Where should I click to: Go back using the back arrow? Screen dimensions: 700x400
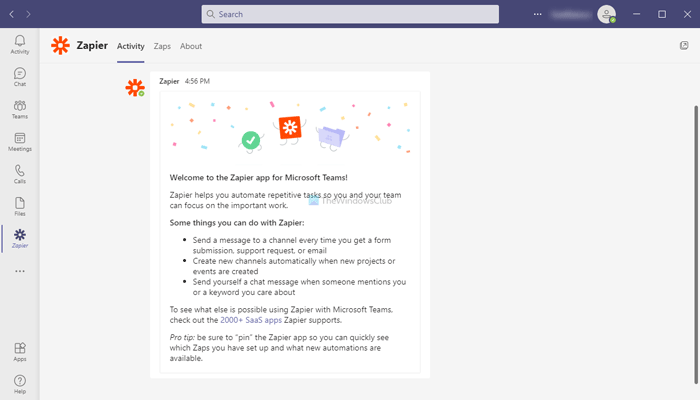(x=11, y=14)
